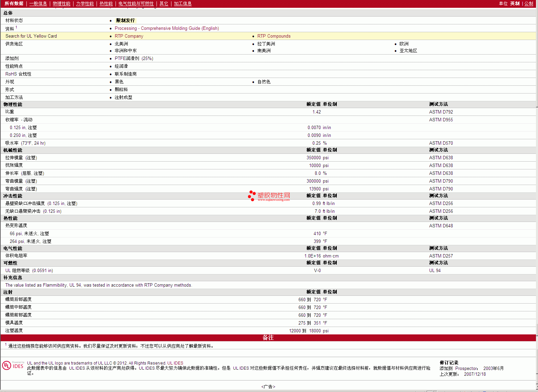Select 自然色 appearance entry
The height and width of the screenshot is (392, 538).
pos(264,82)
